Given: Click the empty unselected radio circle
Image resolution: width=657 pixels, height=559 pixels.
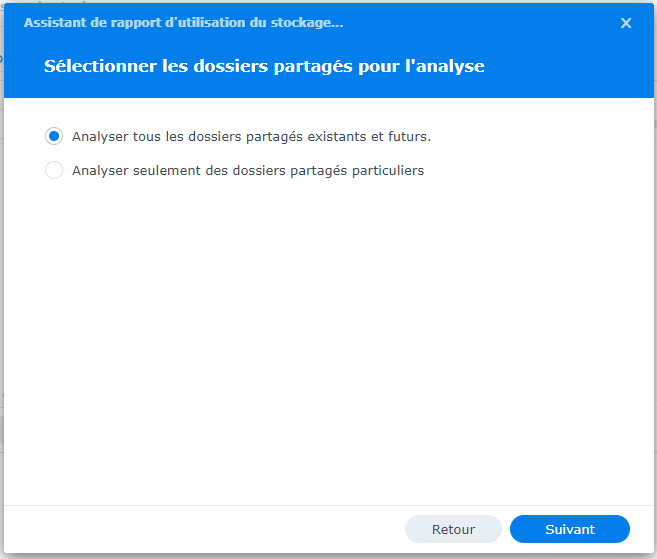Looking at the screenshot, I should (54, 170).
